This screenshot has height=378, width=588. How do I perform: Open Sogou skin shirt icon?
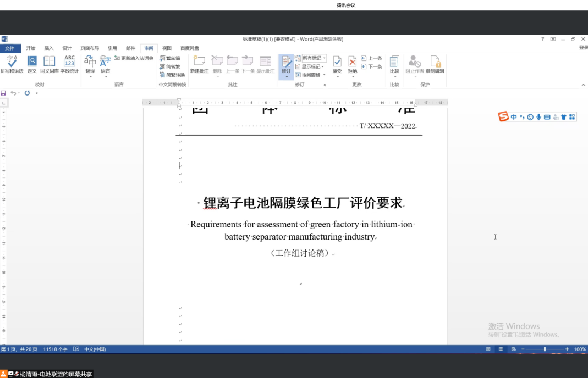point(564,117)
